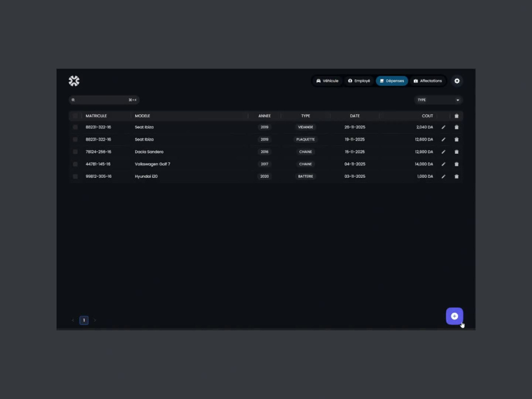The width and height of the screenshot is (532, 399).
Task: Click the Employé person icon
Action: click(x=351, y=80)
